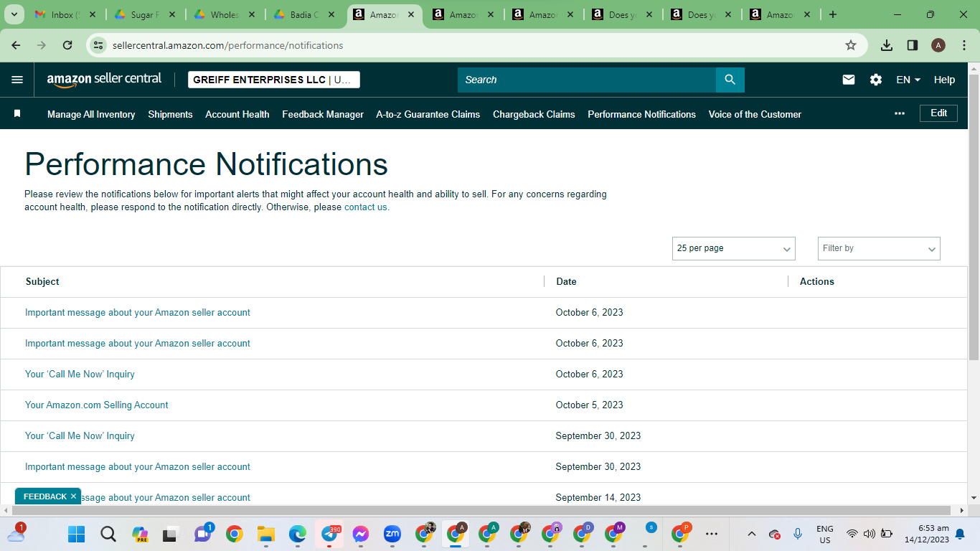
Task: Open the Chrome tab search chevron
Action: pyautogui.click(x=14, y=14)
